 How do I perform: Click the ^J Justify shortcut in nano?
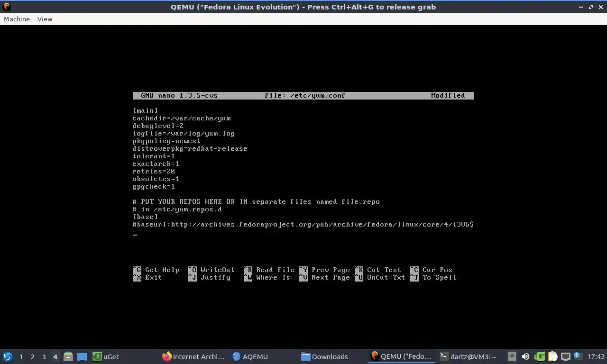click(209, 277)
